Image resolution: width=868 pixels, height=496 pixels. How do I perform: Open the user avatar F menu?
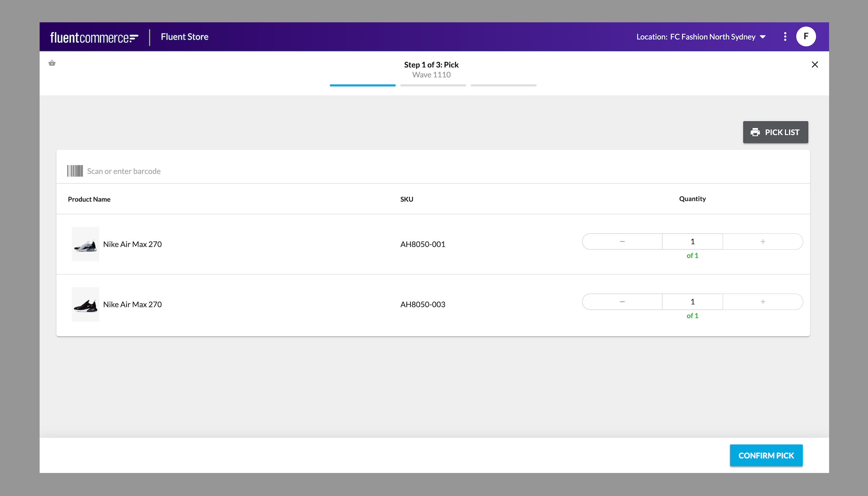click(806, 36)
